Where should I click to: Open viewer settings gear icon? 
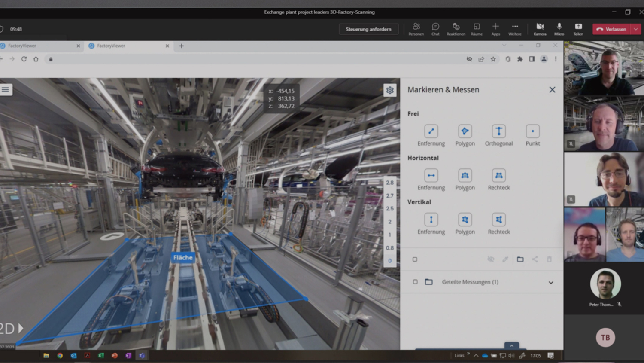pyautogui.click(x=390, y=90)
